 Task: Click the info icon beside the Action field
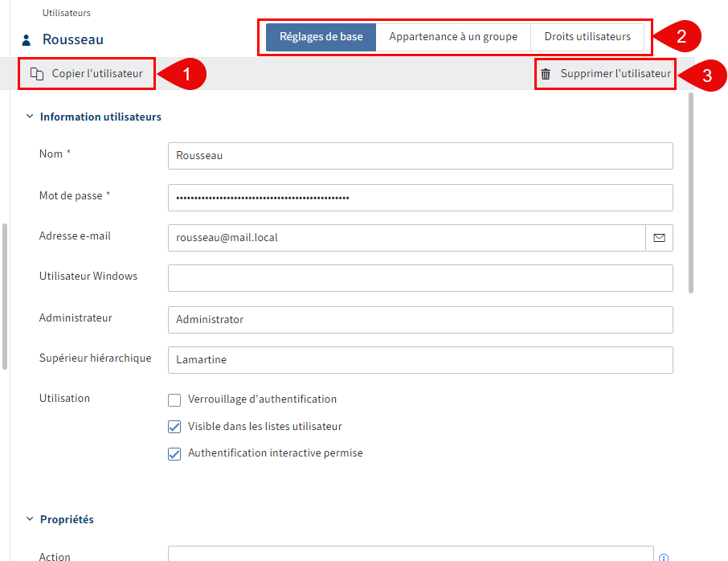[x=664, y=555]
